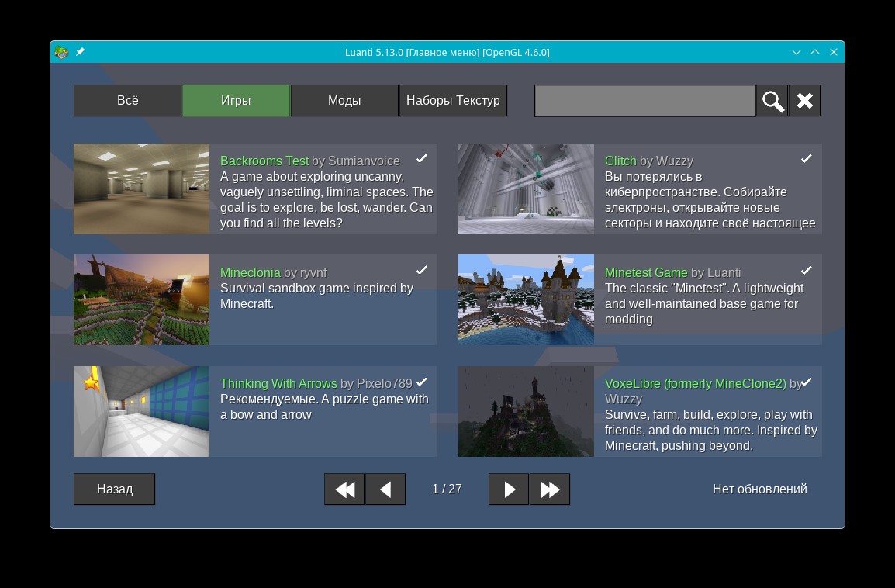Clear search with the X icon
895x588 pixels.
pyautogui.click(x=804, y=101)
